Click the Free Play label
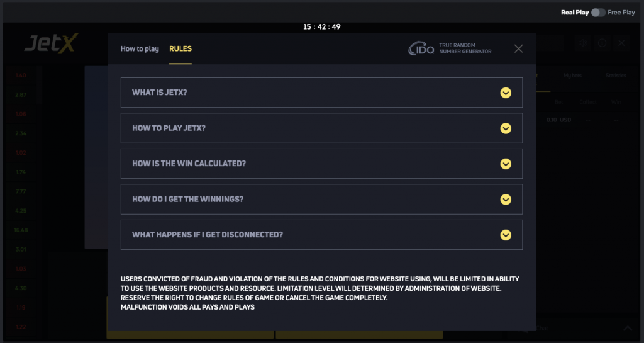 [x=621, y=13]
